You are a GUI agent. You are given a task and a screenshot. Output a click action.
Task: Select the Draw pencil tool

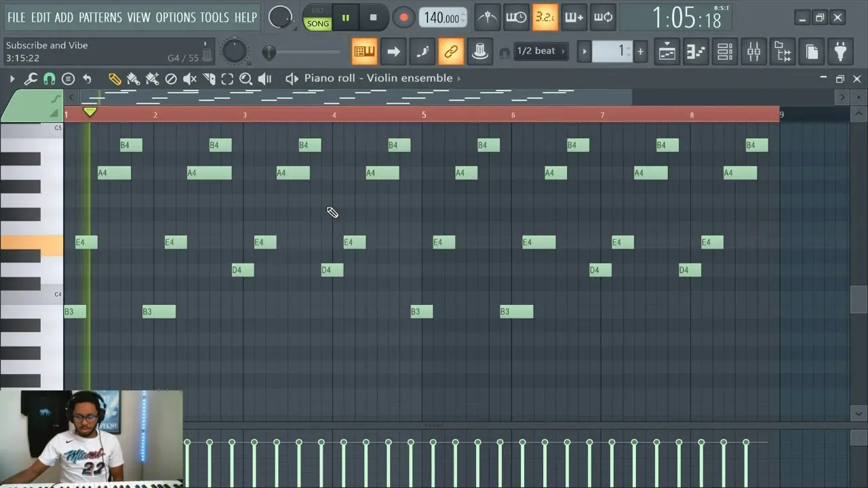pyautogui.click(x=115, y=79)
